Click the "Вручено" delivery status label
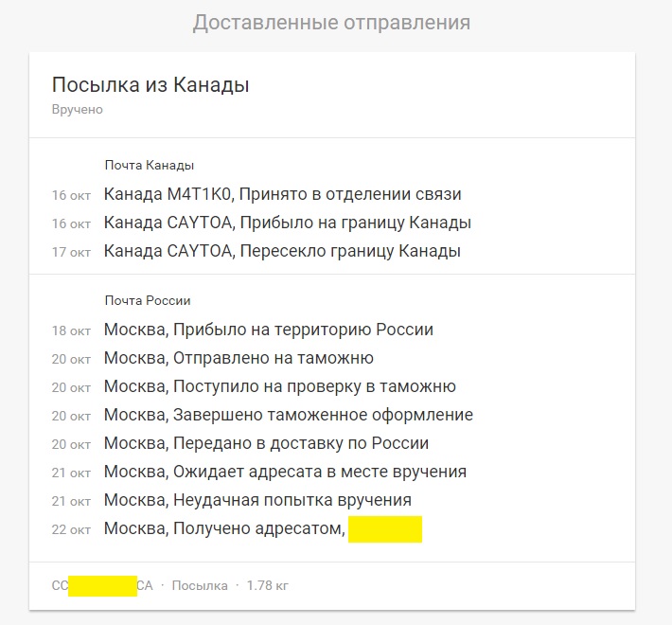Screen dimensions: 672x625 pos(77,110)
